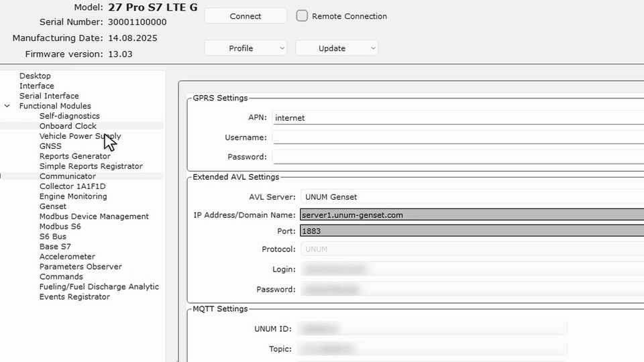Screen dimensions: 644x362
Task: Click the model name 27 Pro S7 LTE G
Action: click(153, 7)
